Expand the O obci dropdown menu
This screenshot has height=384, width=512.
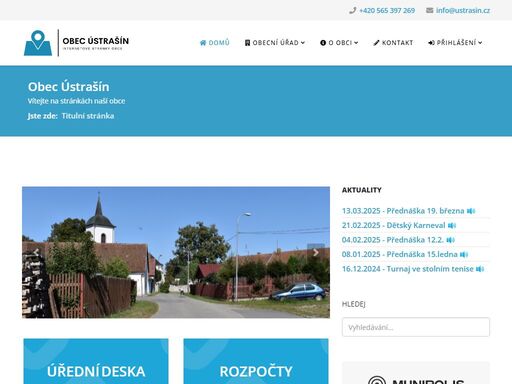(339, 43)
